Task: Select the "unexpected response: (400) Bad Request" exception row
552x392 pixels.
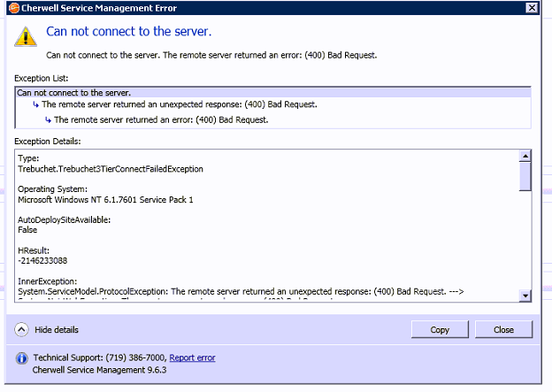Action: 179,104
